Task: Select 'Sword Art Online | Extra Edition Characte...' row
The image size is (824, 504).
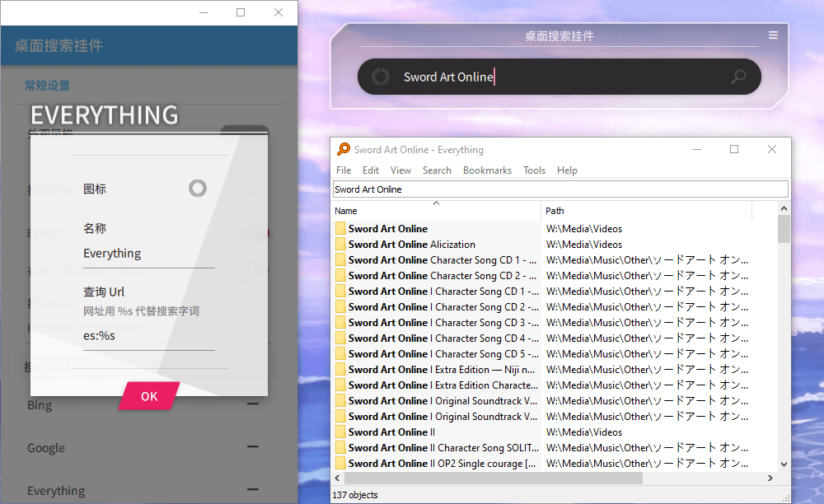Action: 555,385
